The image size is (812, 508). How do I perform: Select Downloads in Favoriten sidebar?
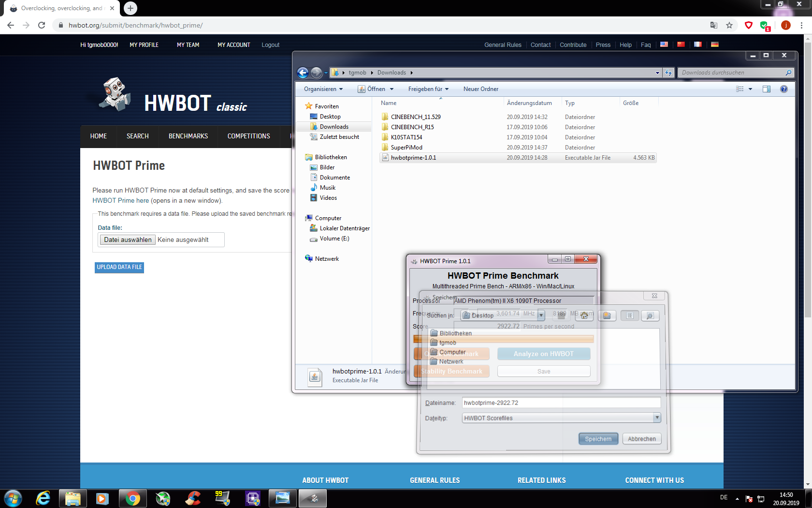tap(334, 127)
